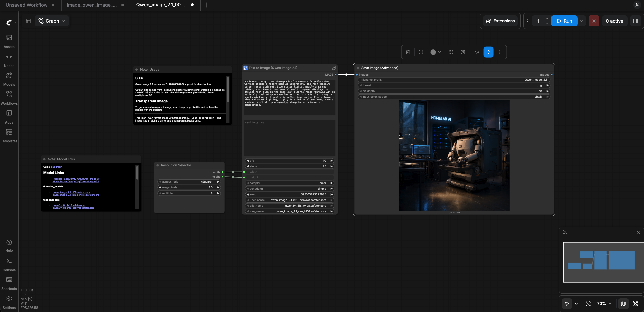Screen dimensions: 644x312
Task: Click the user profile icon at top right
Action: pyautogui.click(x=637, y=5)
